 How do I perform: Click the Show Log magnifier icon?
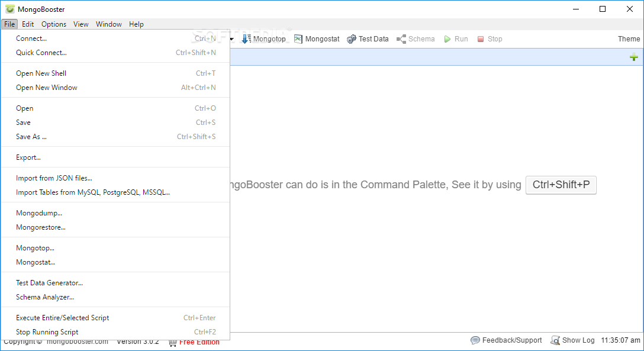pos(555,340)
